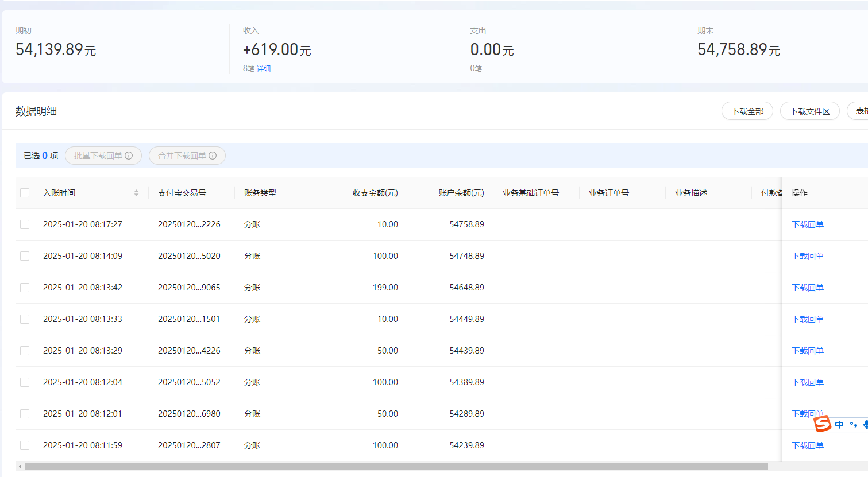
Task: Click the 操作 column header
Action: [800, 193]
